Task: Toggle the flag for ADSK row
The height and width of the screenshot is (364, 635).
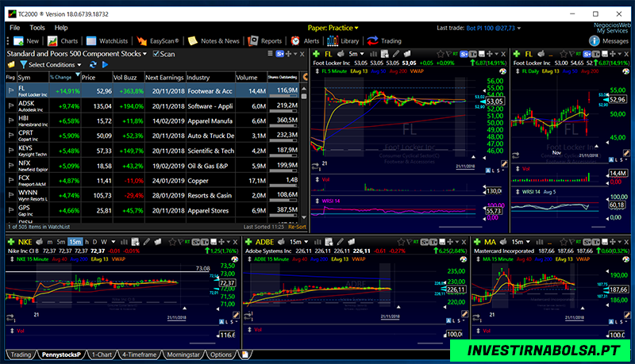Action: click(11, 106)
